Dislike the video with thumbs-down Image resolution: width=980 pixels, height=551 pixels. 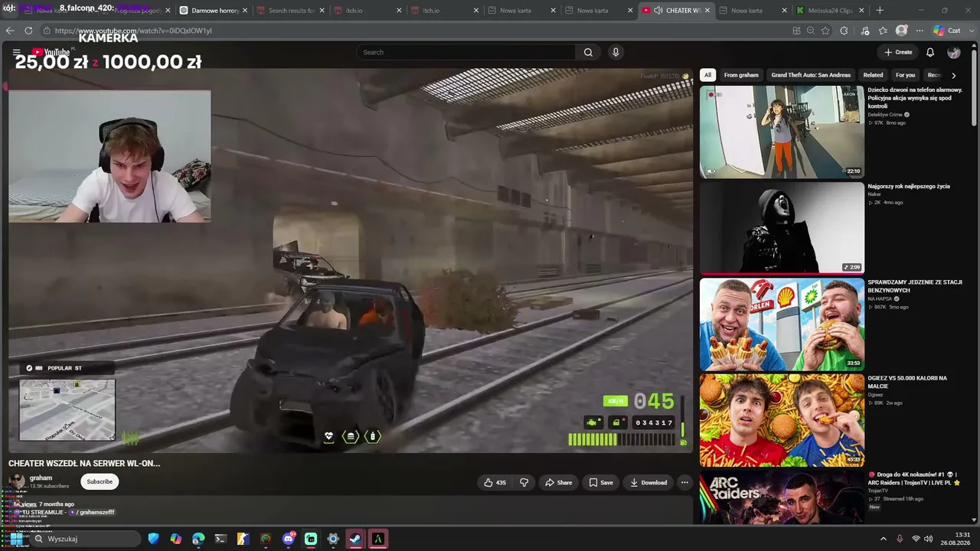coord(524,482)
